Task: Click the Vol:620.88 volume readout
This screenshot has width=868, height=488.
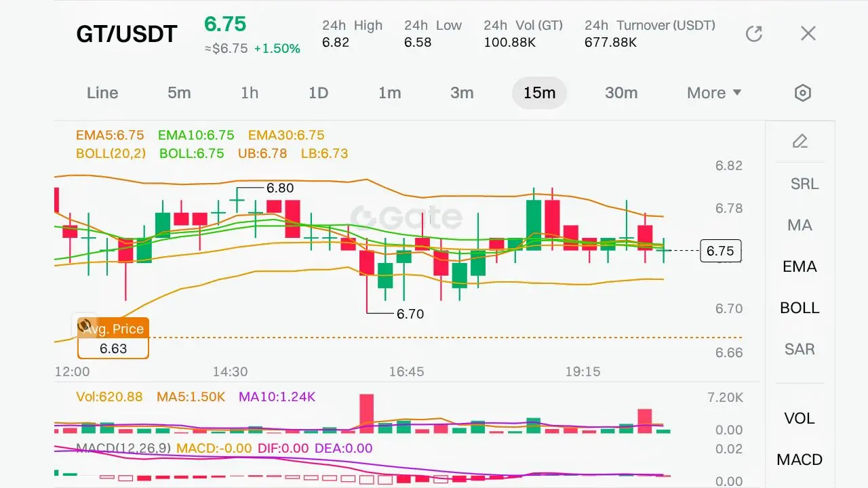Action: coord(109,396)
